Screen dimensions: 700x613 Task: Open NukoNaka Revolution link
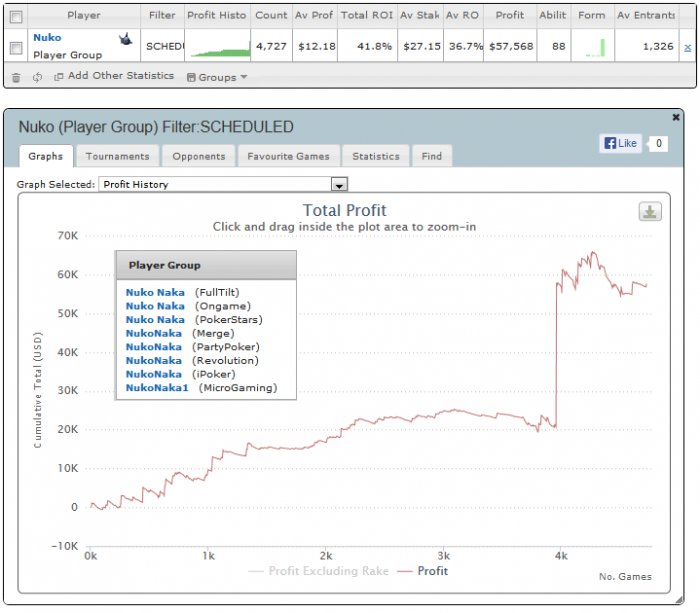click(154, 361)
